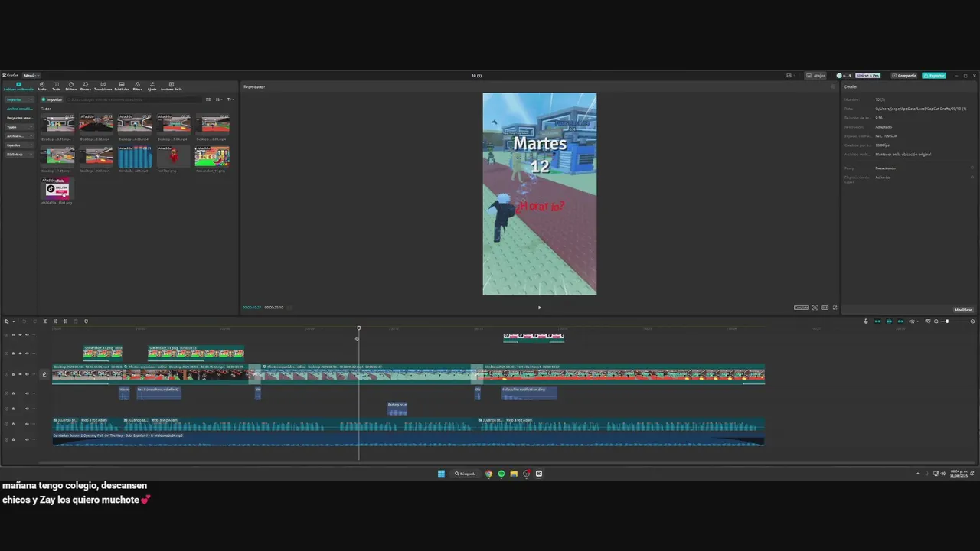Click the playhead marker on the timeline ruler
Image resolution: width=980 pixels, height=551 pixels.
click(358, 328)
